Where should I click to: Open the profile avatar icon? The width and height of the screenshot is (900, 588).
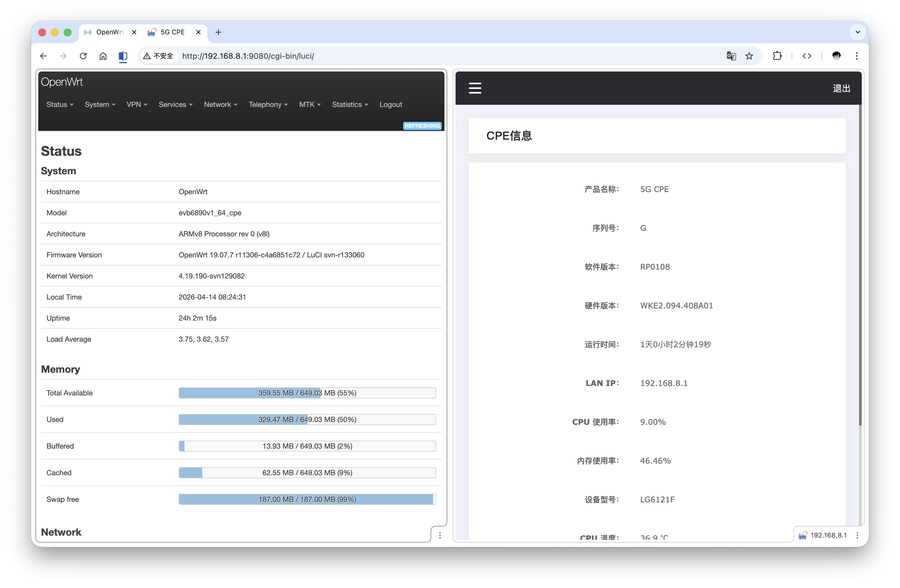pyautogui.click(x=837, y=56)
